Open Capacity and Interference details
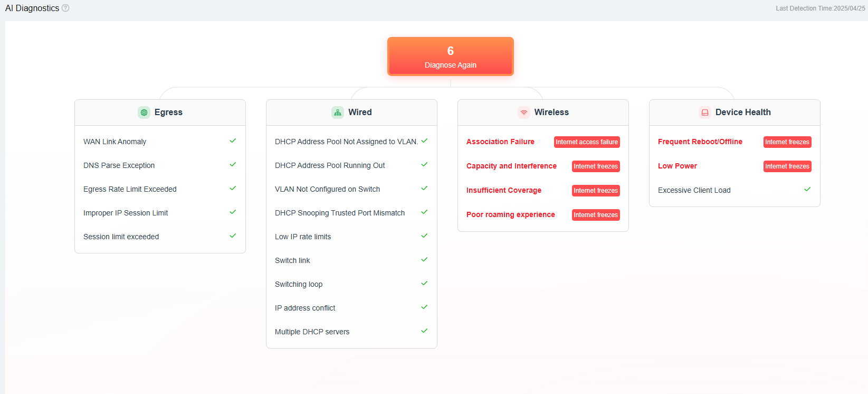This screenshot has width=868, height=394. tap(511, 166)
